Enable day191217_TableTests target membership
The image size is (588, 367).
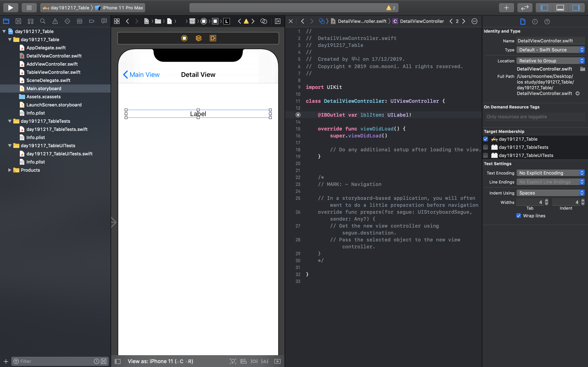[x=486, y=147]
